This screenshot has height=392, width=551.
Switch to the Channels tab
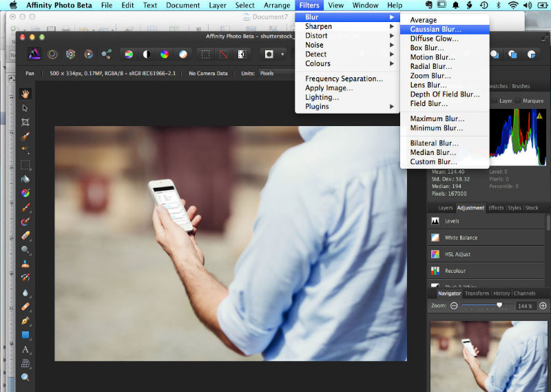point(524,293)
